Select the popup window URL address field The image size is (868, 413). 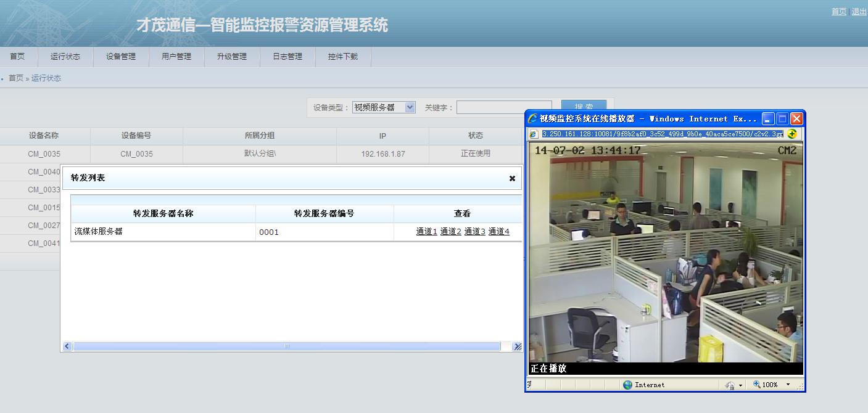662,134
